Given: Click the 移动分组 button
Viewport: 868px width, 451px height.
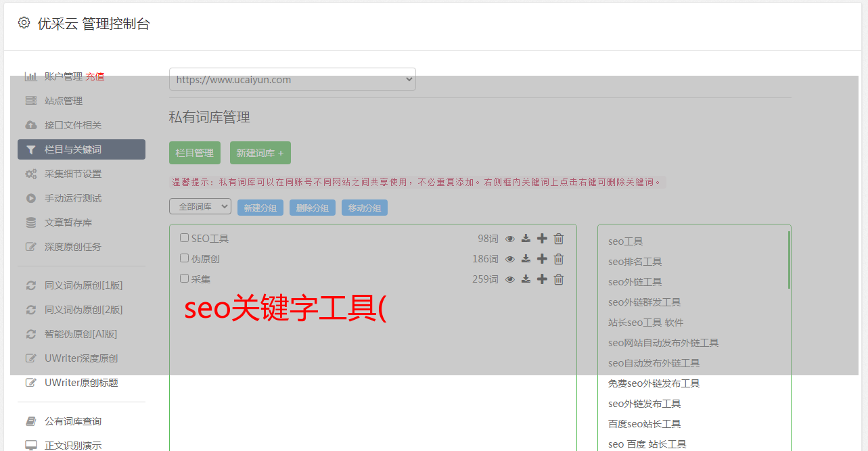Looking at the screenshot, I should (365, 208).
